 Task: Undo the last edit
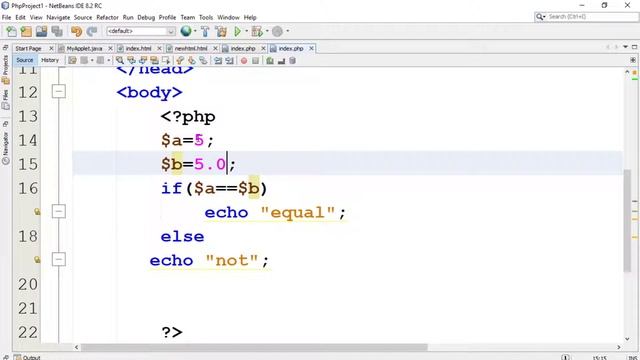click(x=76, y=31)
